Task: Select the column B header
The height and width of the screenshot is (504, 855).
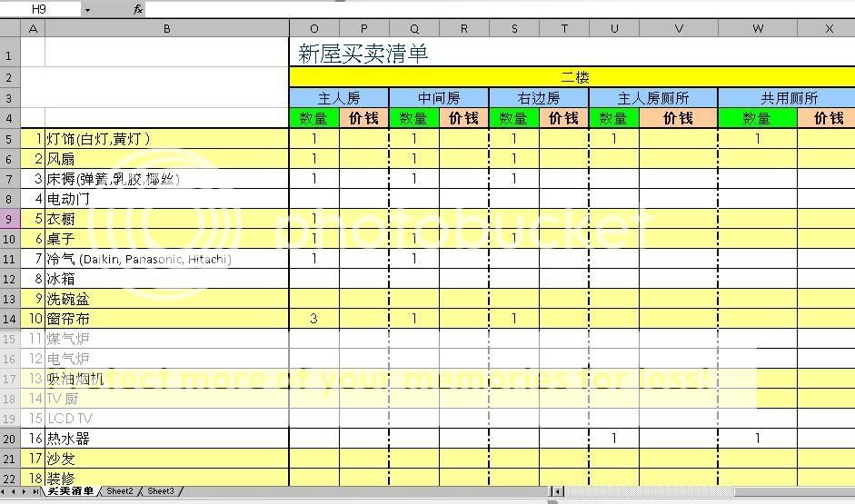Action: pos(167,28)
